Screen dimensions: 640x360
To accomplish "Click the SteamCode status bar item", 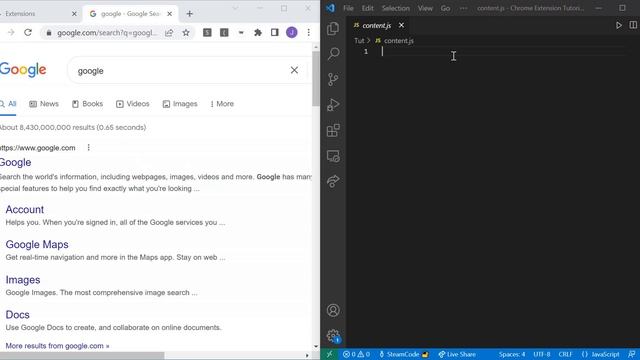I will [x=404, y=354].
